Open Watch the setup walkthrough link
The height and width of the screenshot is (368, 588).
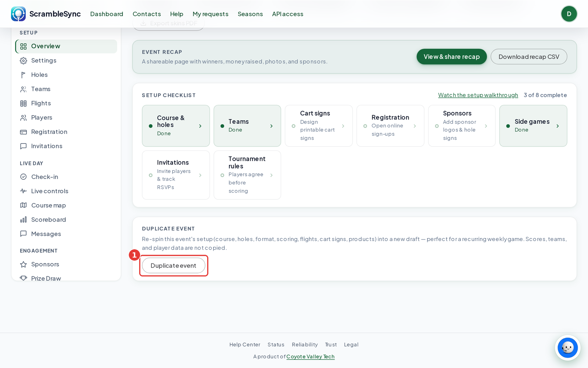click(478, 95)
